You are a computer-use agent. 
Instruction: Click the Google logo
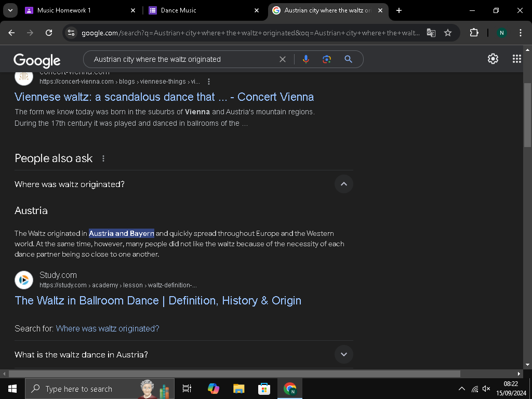point(37,60)
